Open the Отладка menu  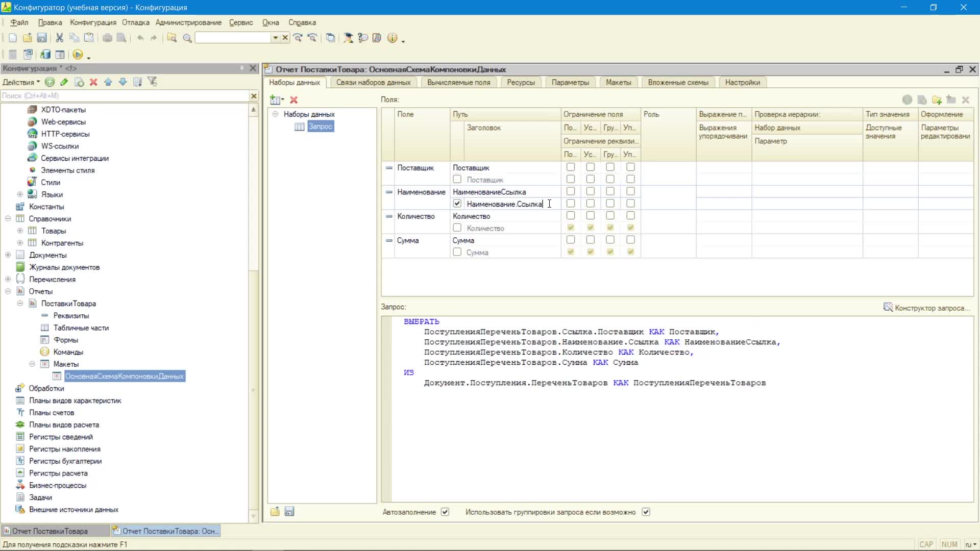pyautogui.click(x=136, y=22)
